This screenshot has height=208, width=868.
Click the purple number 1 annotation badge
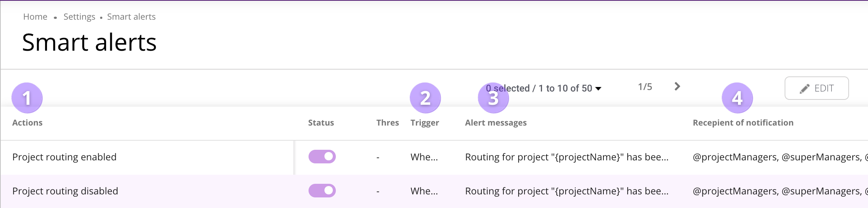pyautogui.click(x=27, y=98)
